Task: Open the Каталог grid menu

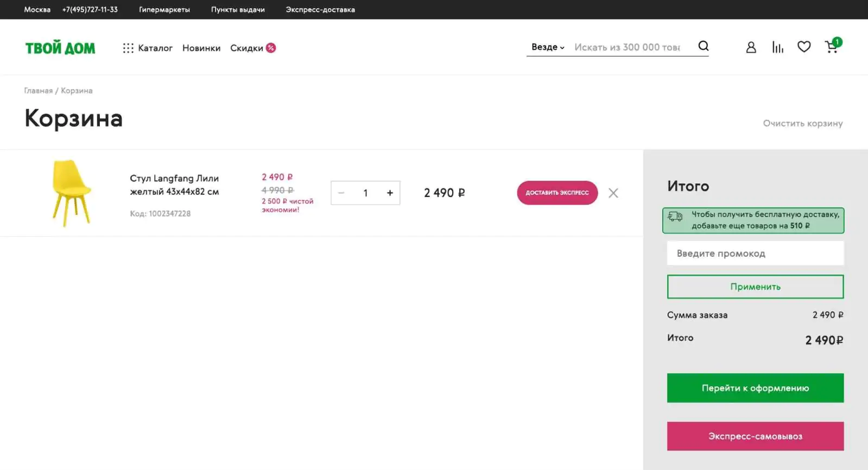Action: pyautogui.click(x=148, y=48)
